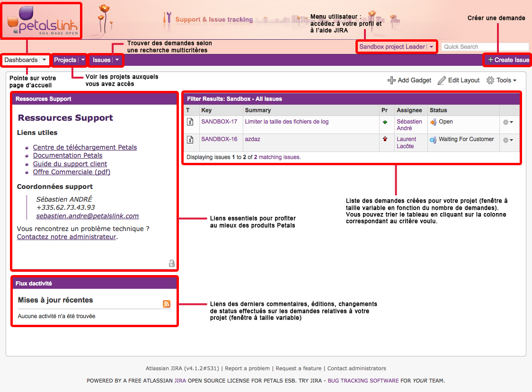This screenshot has height=392, width=532.
Task: Open the Issues menu
Action: point(102,60)
